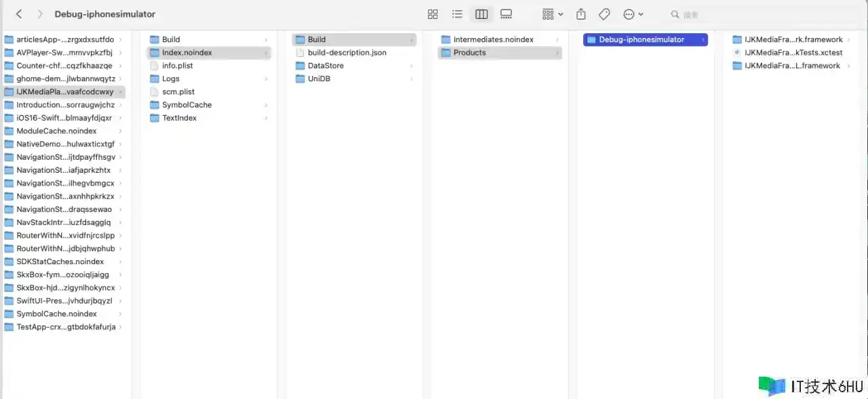
Task: Navigate back with the back arrow
Action: pos(19,14)
